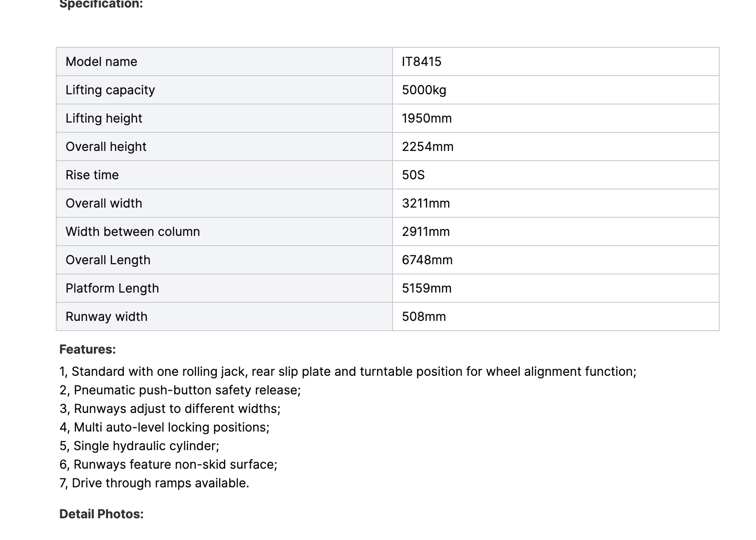756x540 pixels.
Task: Click the pneumatic push-button safety release line
Action: [x=180, y=390]
